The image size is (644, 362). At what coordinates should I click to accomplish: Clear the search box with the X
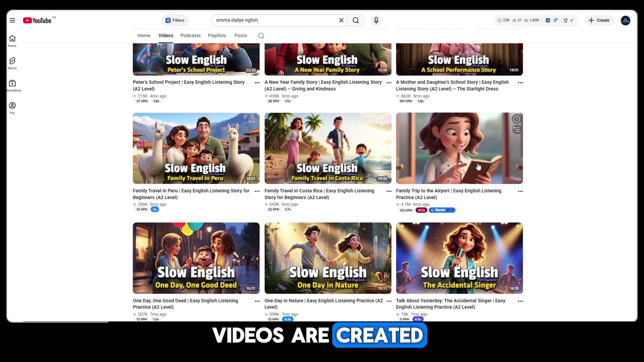[x=341, y=20]
